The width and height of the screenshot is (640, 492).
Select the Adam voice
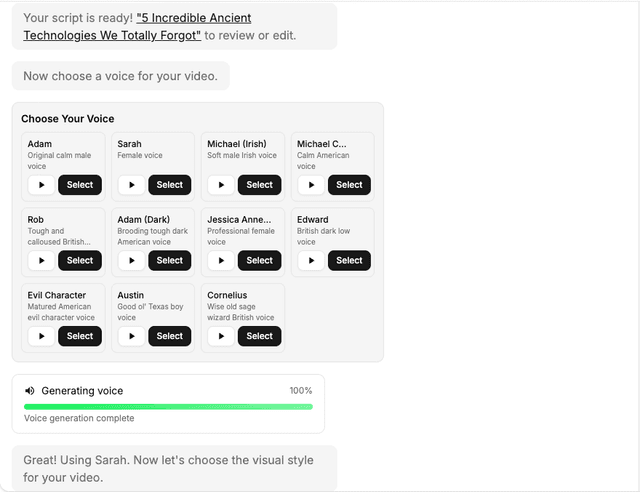click(x=80, y=185)
